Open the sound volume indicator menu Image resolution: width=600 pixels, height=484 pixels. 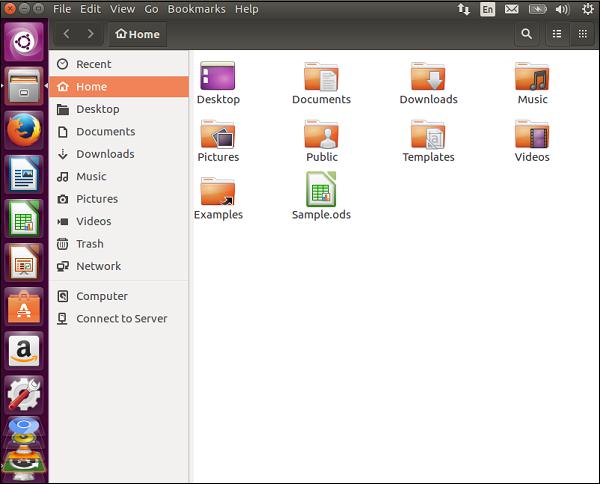(x=563, y=9)
